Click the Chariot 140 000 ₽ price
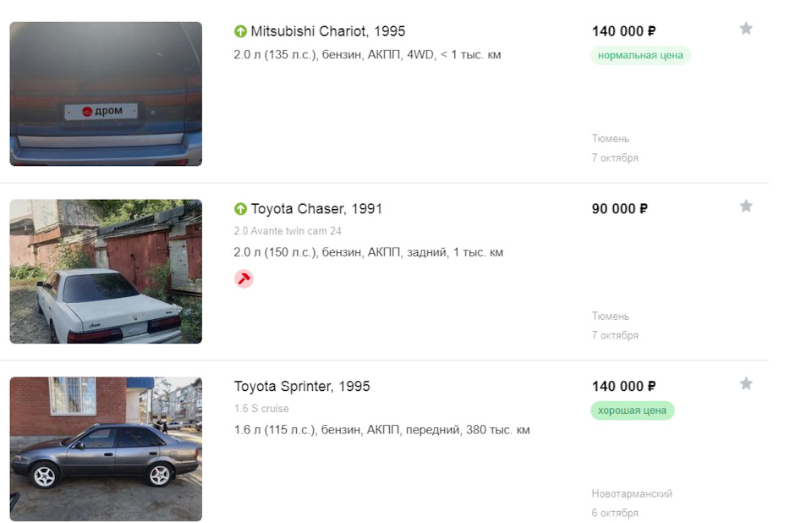Image resolution: width=812 pixels, height=523 pixels. click(x=623, y=31)
